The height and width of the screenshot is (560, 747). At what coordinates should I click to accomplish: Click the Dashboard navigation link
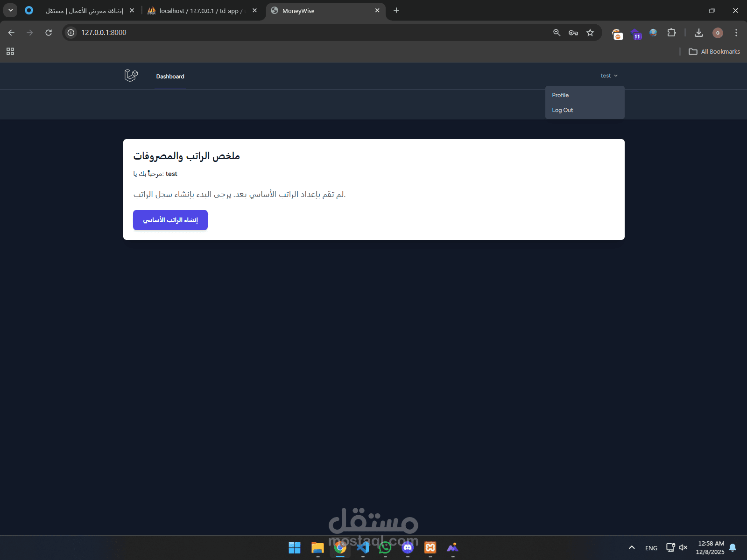click(170, 77)
